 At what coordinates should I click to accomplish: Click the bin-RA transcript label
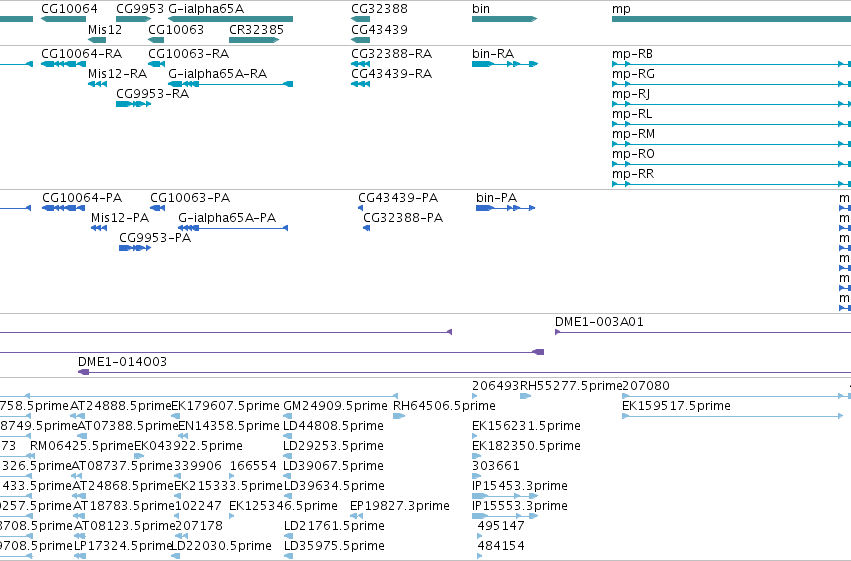click(493, 54)
